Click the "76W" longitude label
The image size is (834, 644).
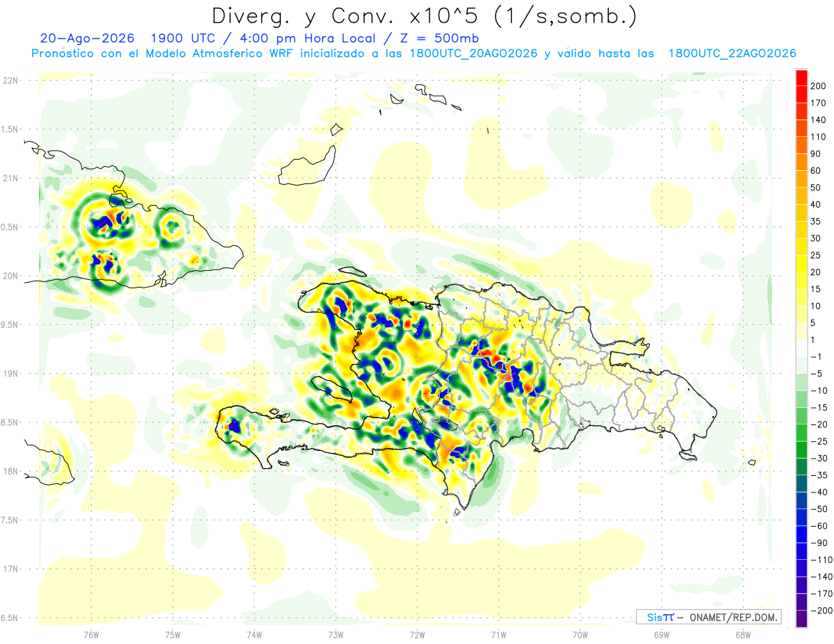click(91, 634)
